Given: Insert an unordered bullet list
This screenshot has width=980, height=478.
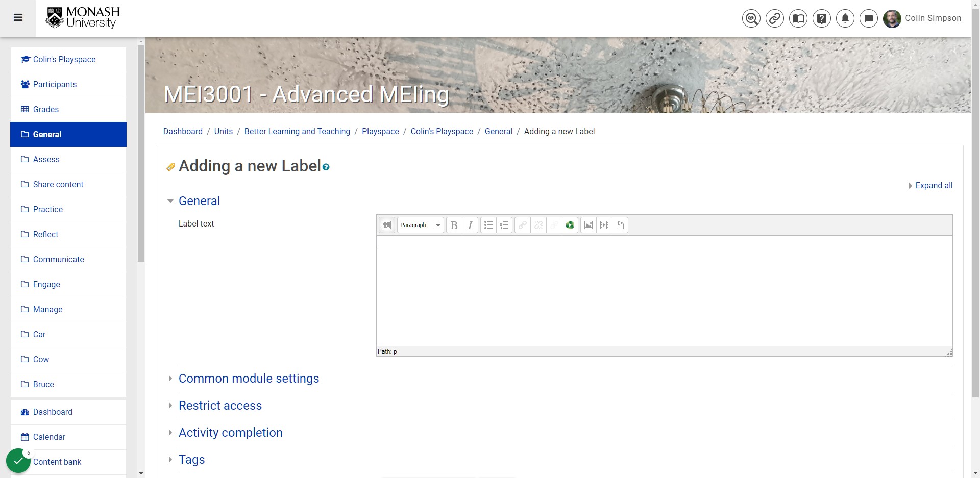Looking at the screenshot, I should click(x=488, y=225).
